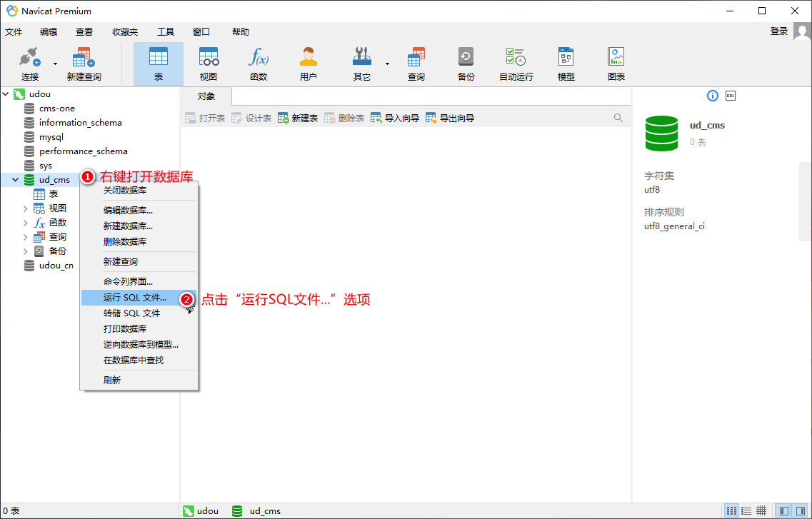This screenshot has height=519, width=812.
Task: Switch to detail grid view in status bar
Action: click(x=761, y=510)
